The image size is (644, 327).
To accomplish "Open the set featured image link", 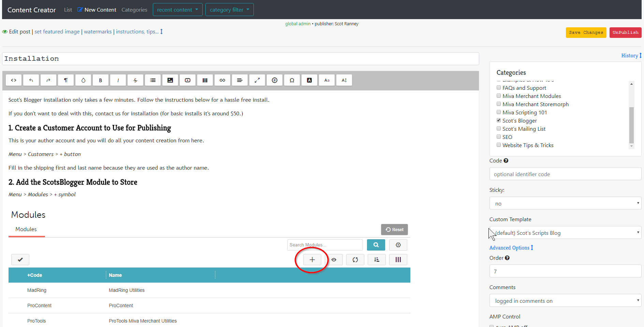I will coord(57,31).
